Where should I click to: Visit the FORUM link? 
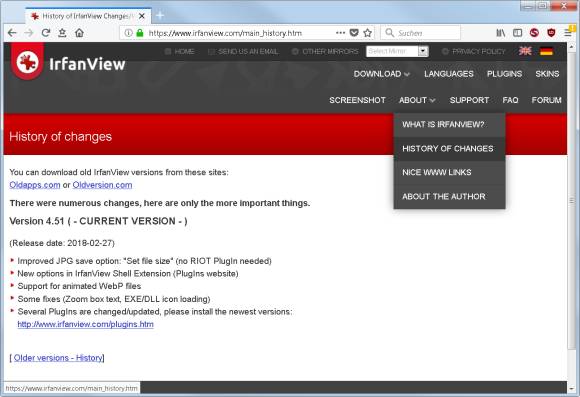[546, 100]
